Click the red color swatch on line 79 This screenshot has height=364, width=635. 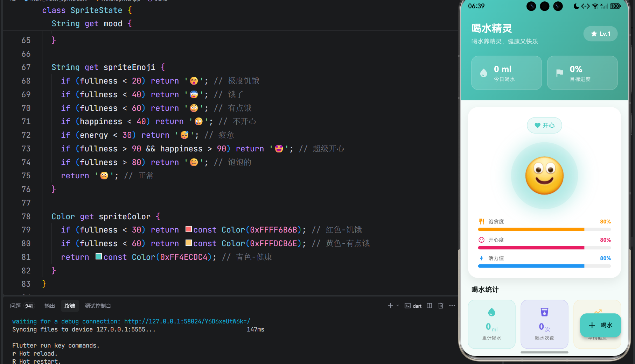188,229
